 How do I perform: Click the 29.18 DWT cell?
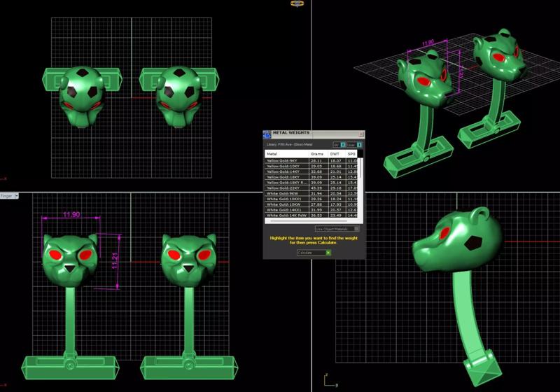(336, 188)
